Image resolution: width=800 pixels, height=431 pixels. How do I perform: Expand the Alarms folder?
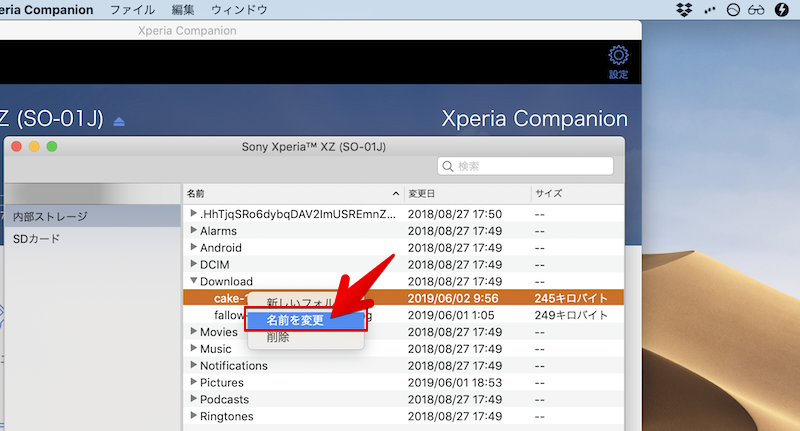point(194,231)
